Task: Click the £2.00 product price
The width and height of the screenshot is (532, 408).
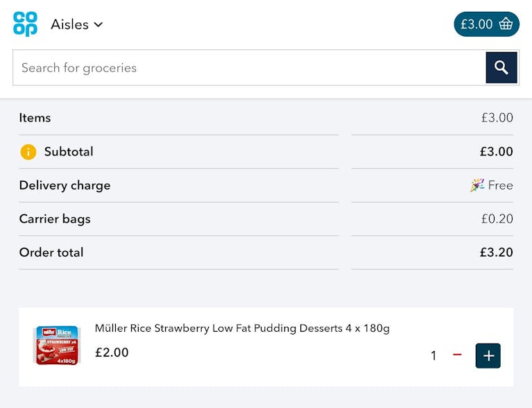Action: click(x=112, y=352)
